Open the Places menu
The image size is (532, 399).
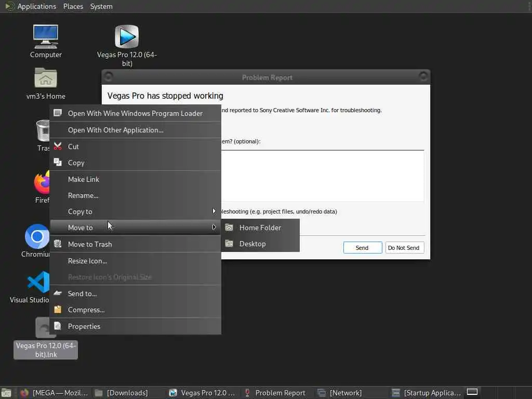coord(73,6)
